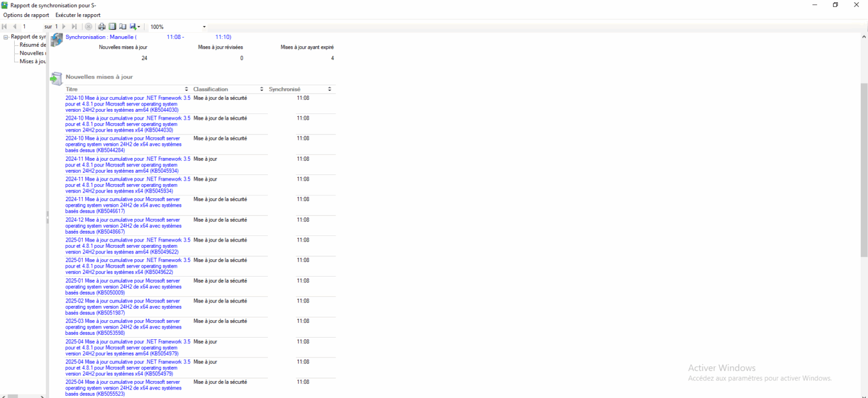The width and height of the screenshot is (868, 398).
Task: Sort by the Synchronisé column arrows
Action: click(x=329, y=89)
